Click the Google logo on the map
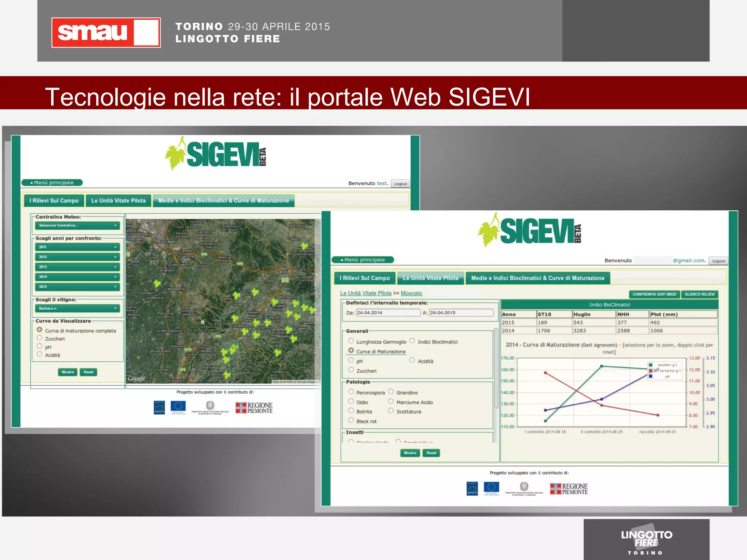 [136, 378]
